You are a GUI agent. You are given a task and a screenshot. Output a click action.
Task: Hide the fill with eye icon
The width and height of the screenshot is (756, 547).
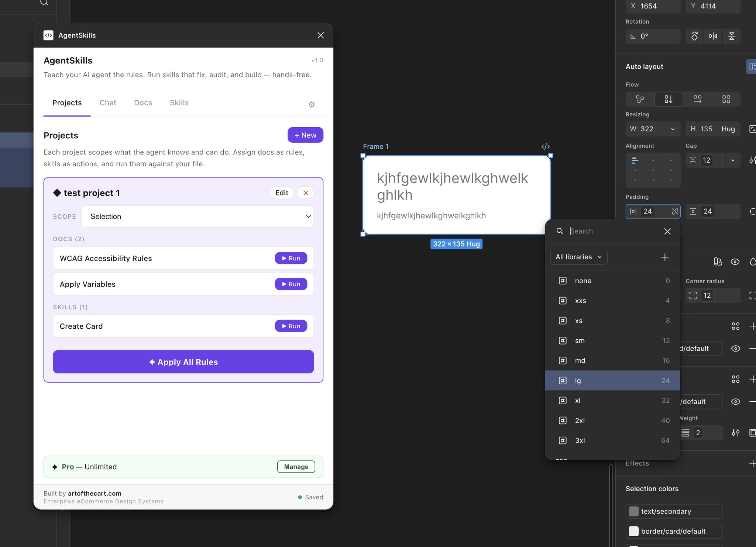pyautogui.click(x=735, y=349)
